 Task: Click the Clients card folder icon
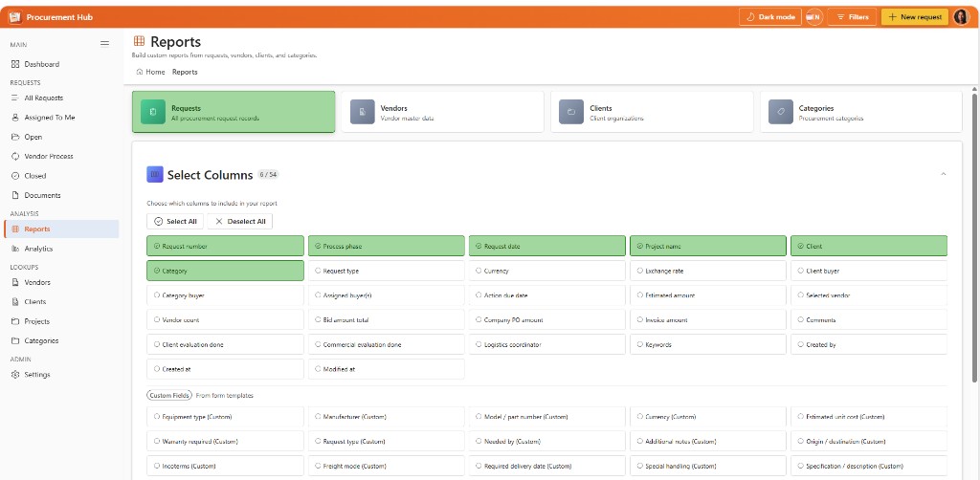point(571,112)
